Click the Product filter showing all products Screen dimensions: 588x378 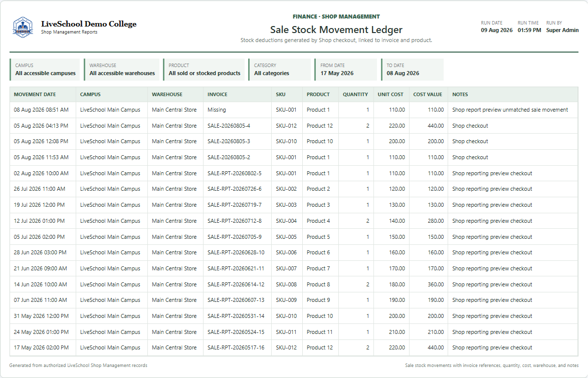coord(204,69)
